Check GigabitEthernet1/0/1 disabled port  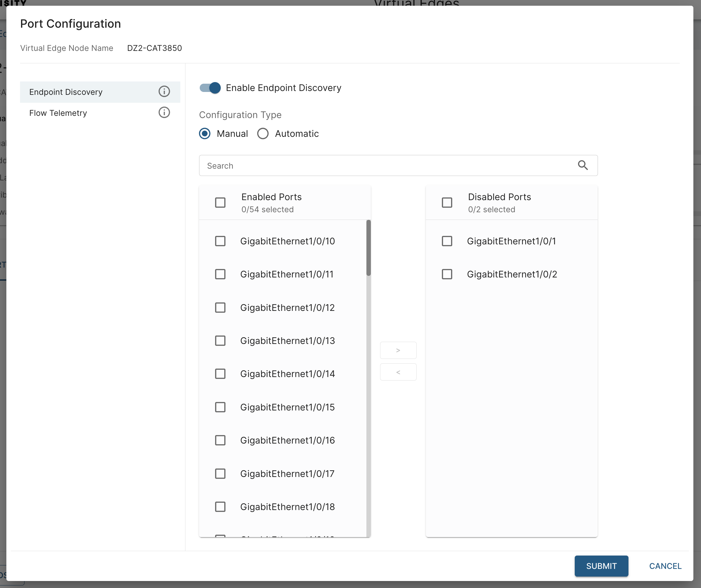(447, 241)
